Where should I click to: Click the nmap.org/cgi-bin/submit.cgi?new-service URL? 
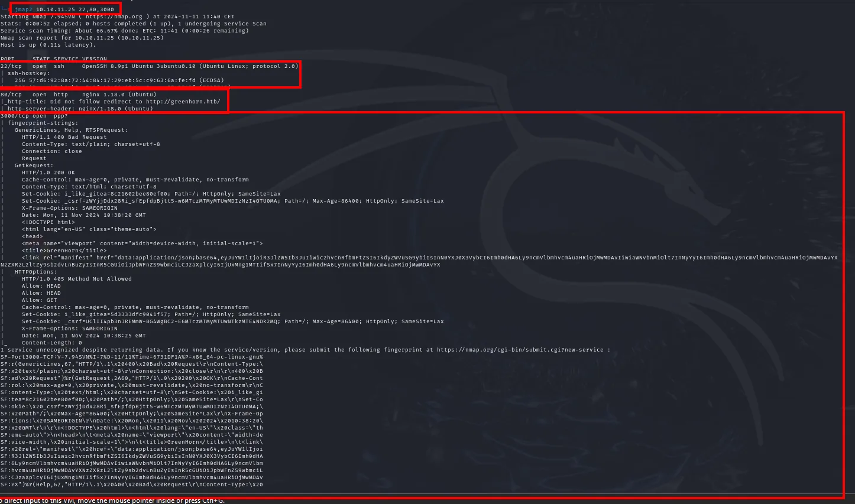coord(520,350)
